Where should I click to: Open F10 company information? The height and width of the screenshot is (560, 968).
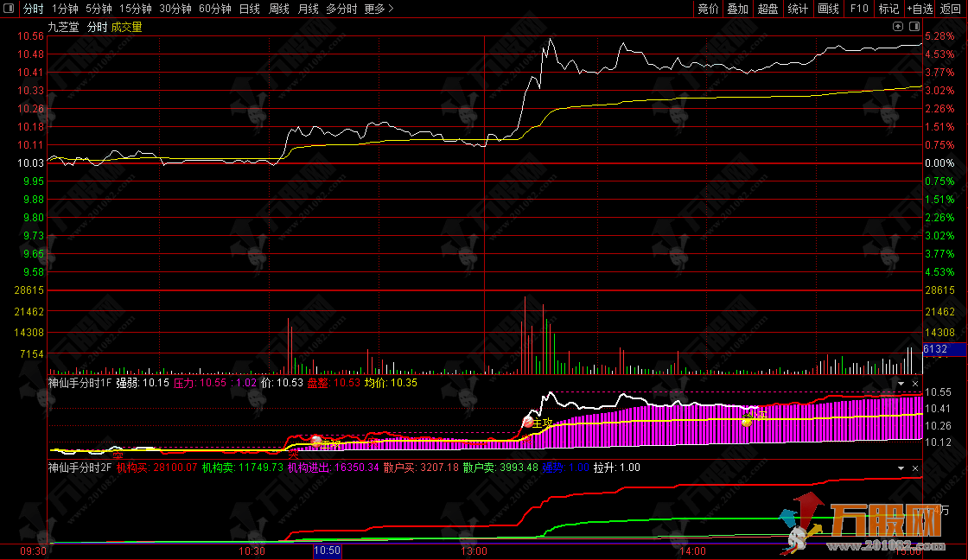tap(858, 9)
